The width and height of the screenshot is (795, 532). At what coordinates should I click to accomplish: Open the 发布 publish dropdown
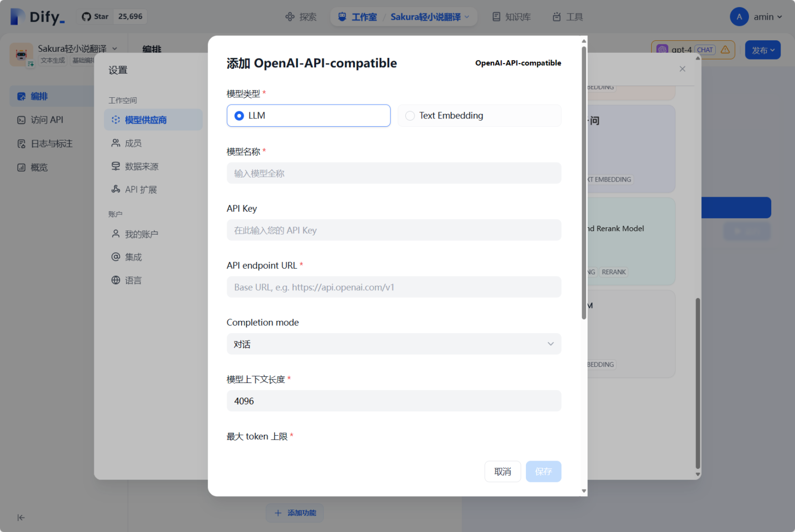(x=762, y=50)
